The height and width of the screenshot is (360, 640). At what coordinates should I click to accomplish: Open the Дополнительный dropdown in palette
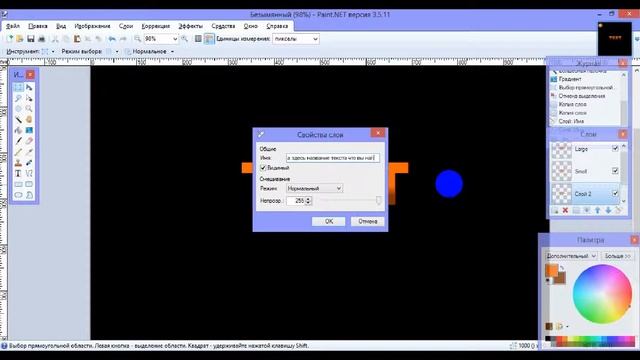tap(571, 256)
